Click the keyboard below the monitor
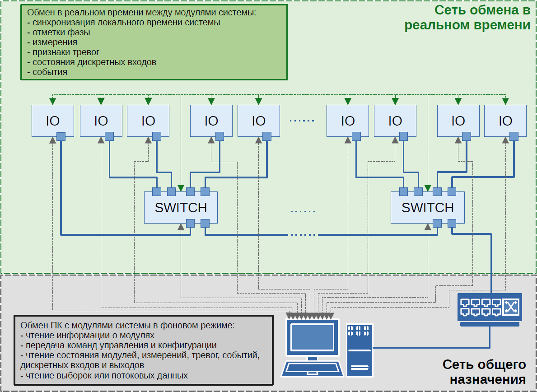Viewport: 537px width, 392px height. (x=311, y=369)
